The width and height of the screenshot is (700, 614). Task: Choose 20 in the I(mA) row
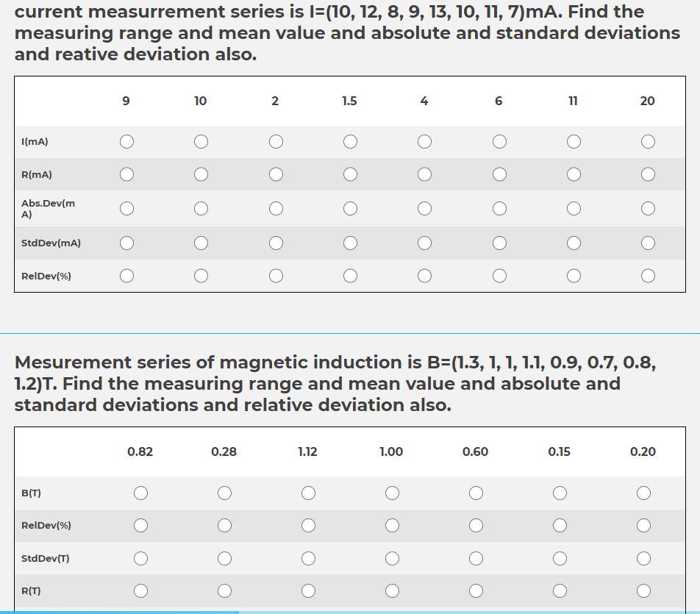coord(648,142)
